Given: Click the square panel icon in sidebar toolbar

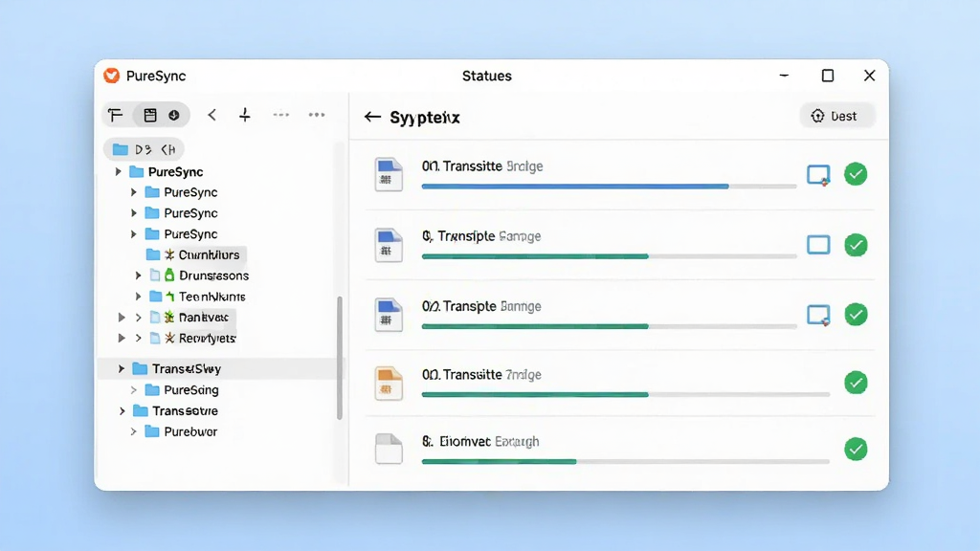Looking at the screenshot, I should click(x=150, y=115).
